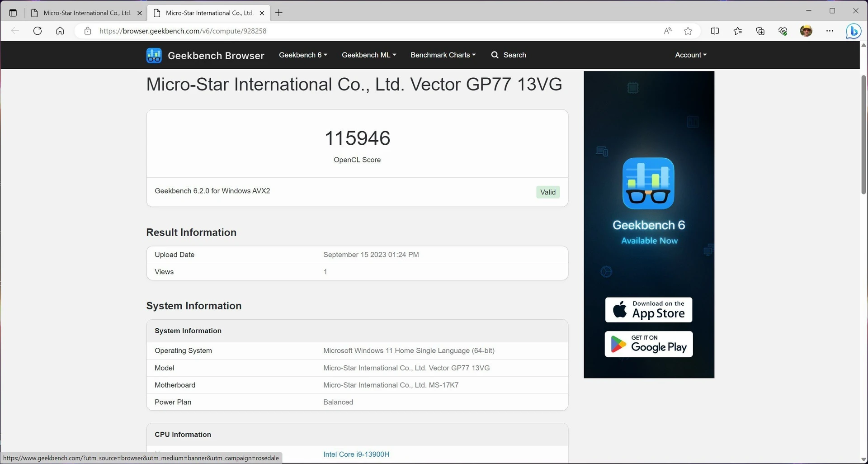Click the Valid status badge
The width and height of the screenshot is (868, 464).
pyautogui.click(x=548, y=192)
